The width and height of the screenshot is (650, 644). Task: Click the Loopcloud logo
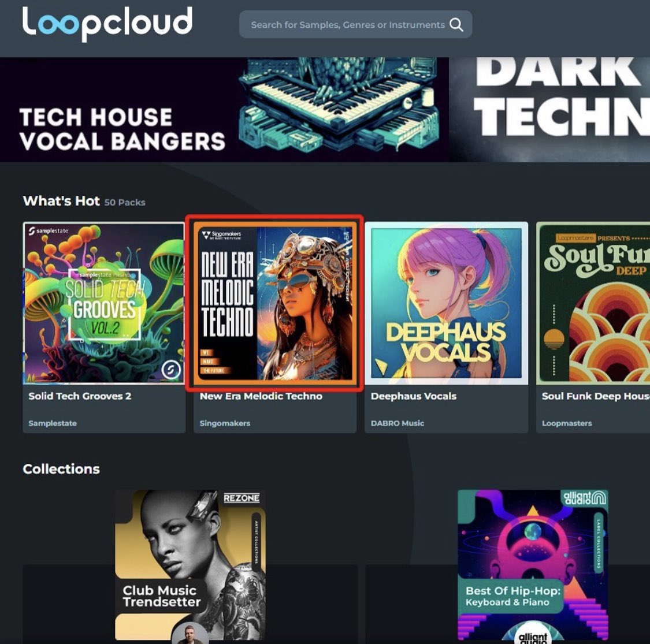[x=107, y=24]
